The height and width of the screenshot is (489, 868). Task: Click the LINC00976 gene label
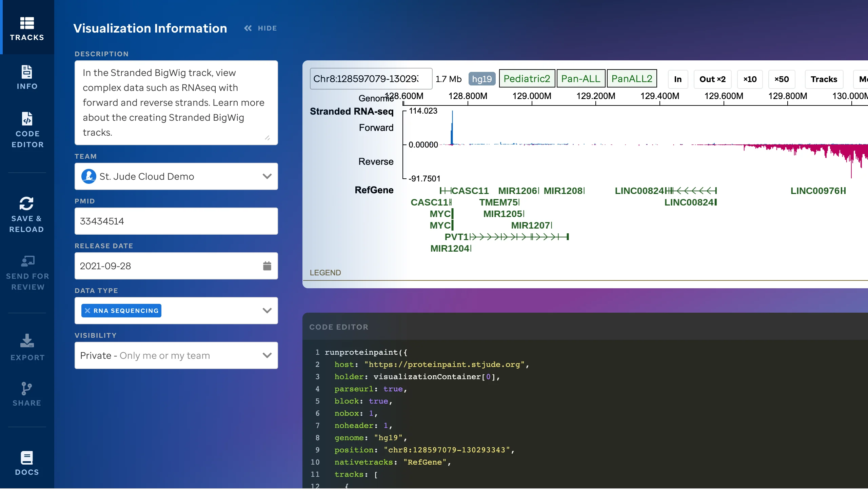click(x=815, y=191)
